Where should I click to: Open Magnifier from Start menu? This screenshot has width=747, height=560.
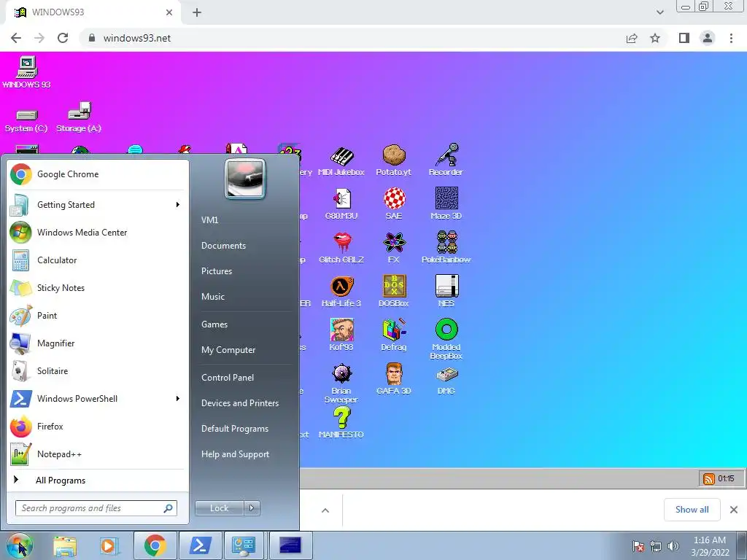pyautogui.click(x=97, y=343)
